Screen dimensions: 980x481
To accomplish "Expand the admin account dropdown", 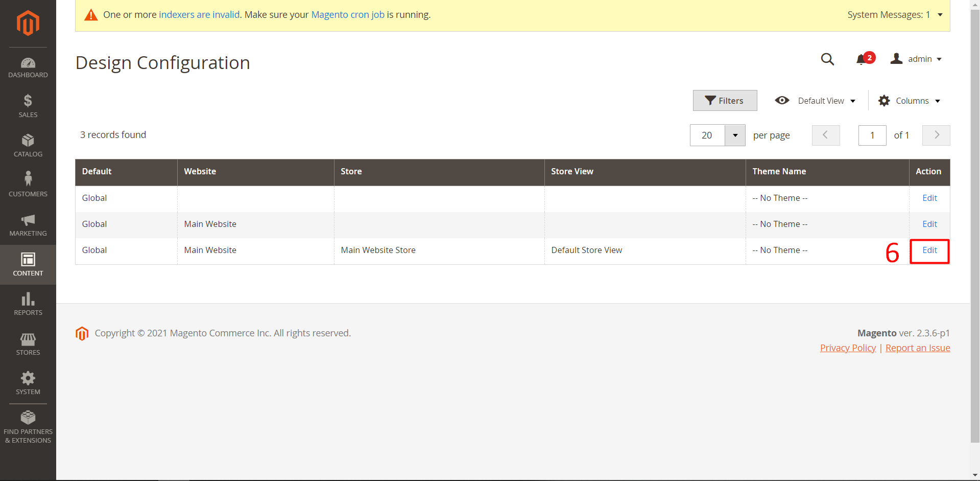I will click(x=917, y=59).
